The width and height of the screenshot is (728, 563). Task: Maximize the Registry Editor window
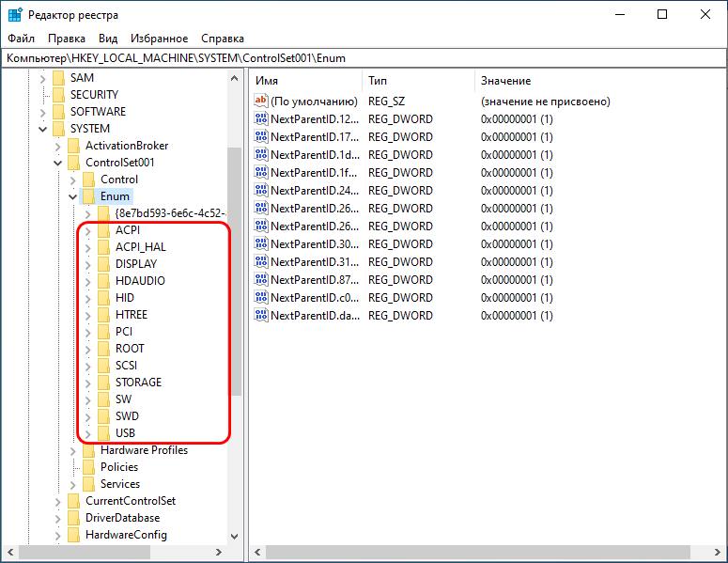(662, 15)
